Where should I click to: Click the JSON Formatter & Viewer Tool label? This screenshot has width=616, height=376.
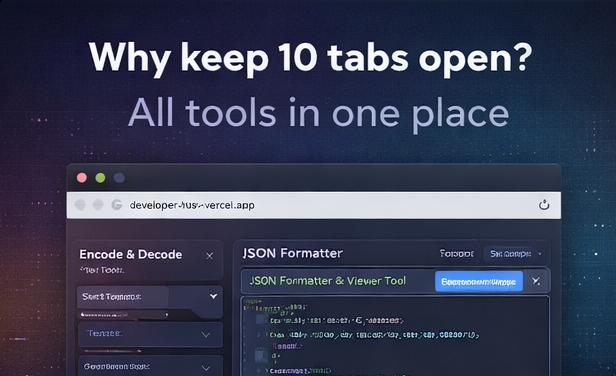pyautogui.click(x=328, y=281)
